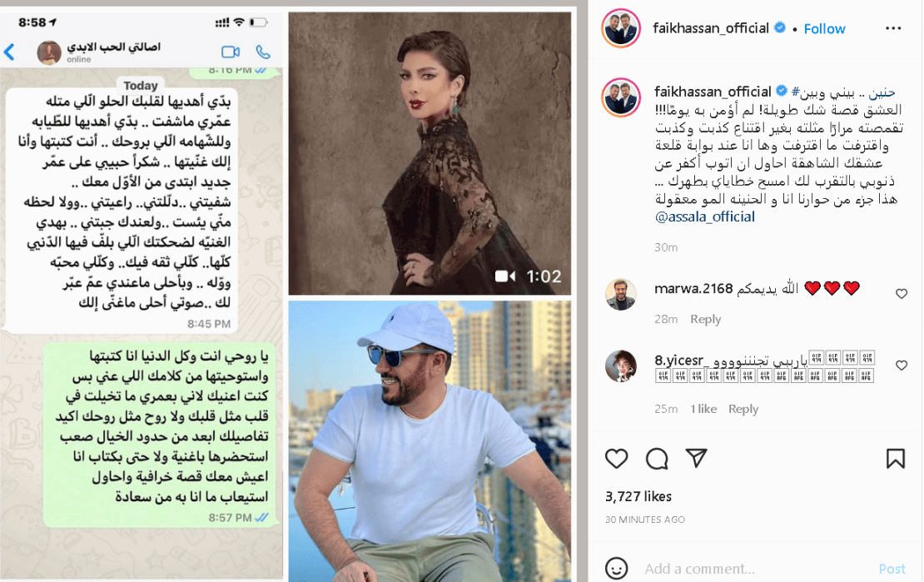Tap the WhatsApp video call icon

tap(231, 52)
